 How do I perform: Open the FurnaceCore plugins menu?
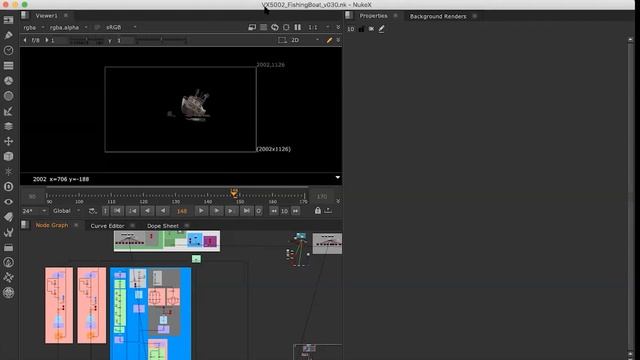(9, 262)
